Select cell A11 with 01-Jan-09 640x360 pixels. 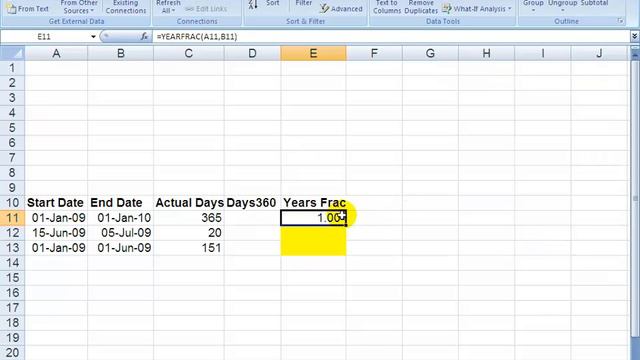point(56,218)
